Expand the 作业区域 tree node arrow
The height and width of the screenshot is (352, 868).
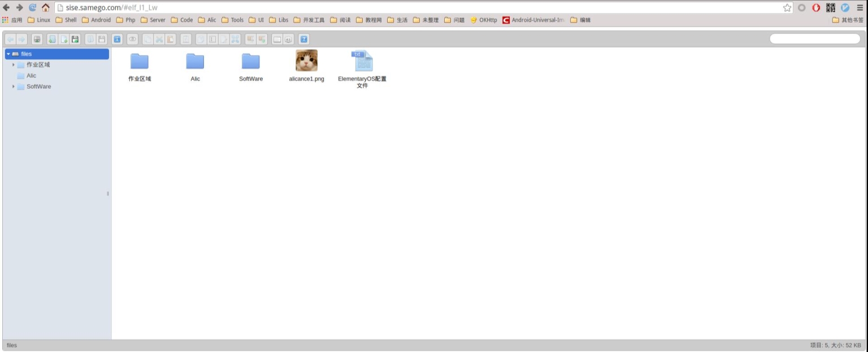click(x=14, y=64)
